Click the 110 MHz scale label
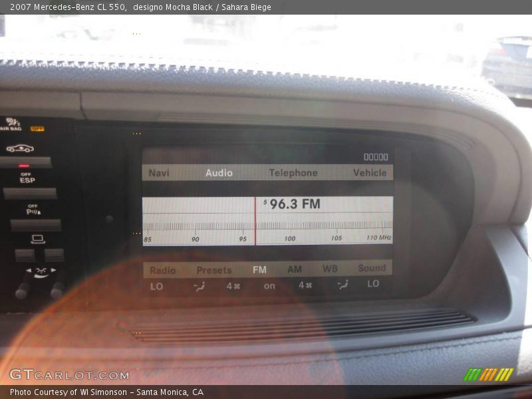The image size is (532, 399). tap(378, 237)
